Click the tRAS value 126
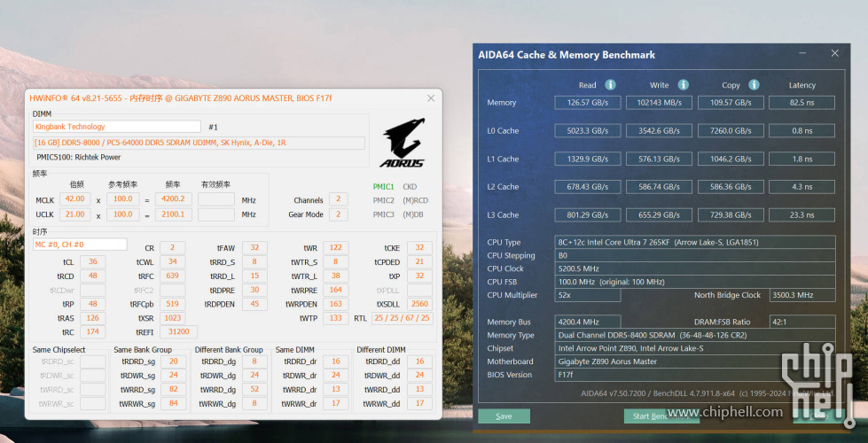 coord(92,318)
